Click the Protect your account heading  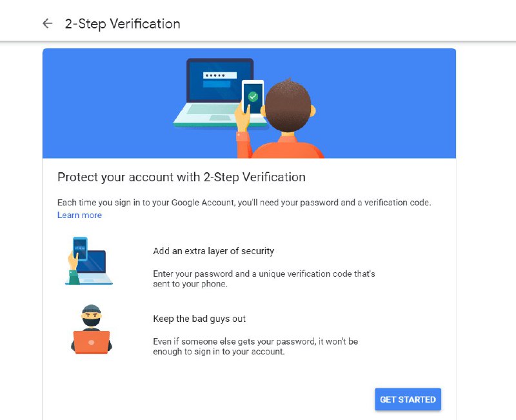pyautogui.click(x=181, y=177)
